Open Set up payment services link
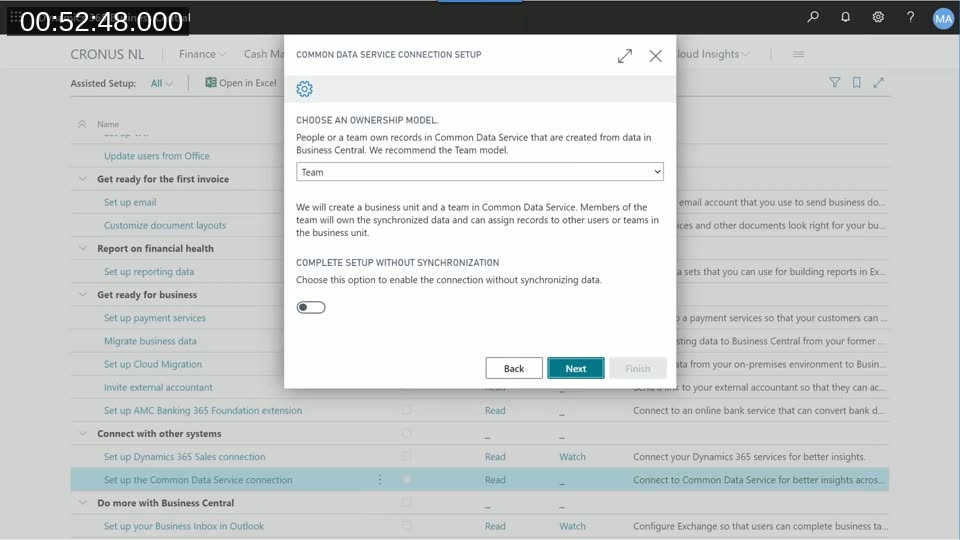This screenshot has width=960, height=540. click(155, 318)
